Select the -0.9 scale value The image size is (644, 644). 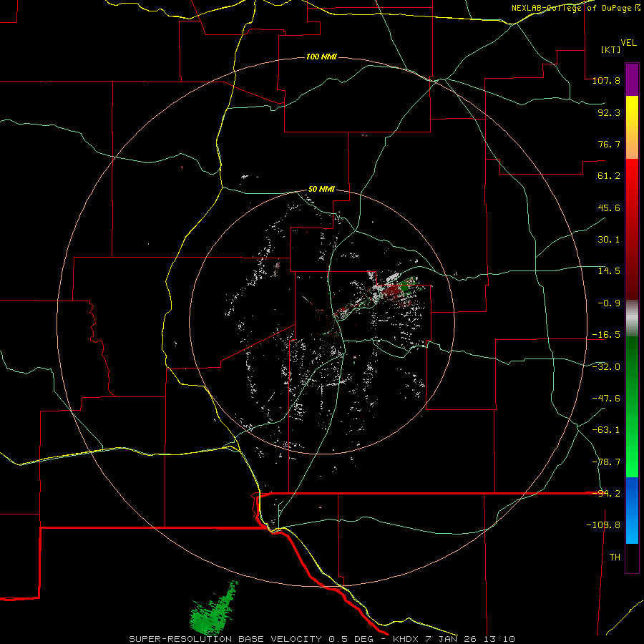[x=606, y=303]
